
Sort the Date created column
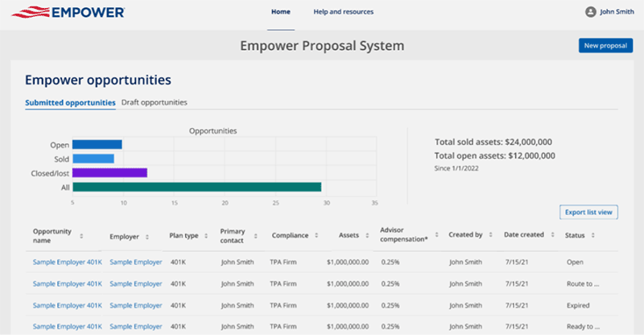point(551,235)
